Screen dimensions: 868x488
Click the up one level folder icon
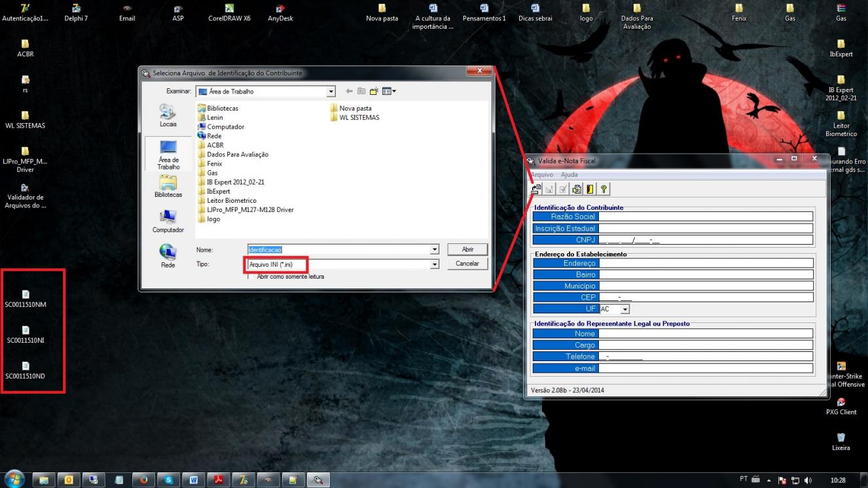(361, 91)
